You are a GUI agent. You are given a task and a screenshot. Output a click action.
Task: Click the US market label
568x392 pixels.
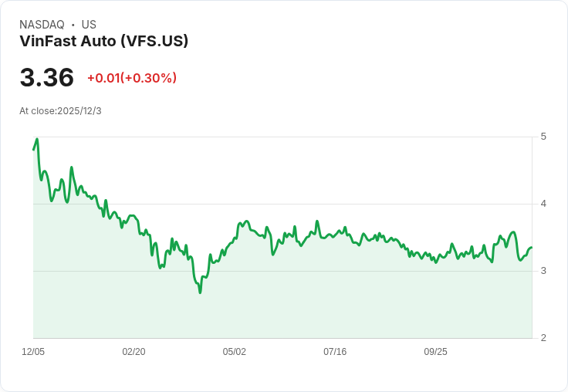pos(89,25)
